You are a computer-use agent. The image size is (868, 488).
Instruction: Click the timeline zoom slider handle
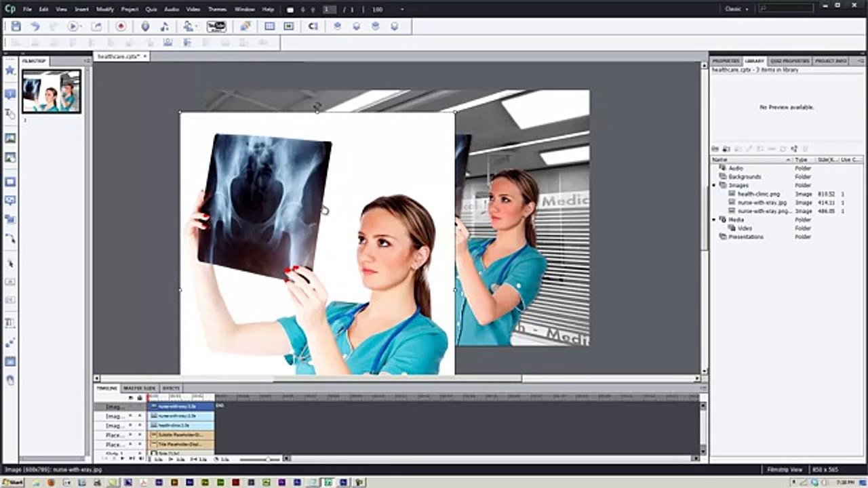click(267, 460)
